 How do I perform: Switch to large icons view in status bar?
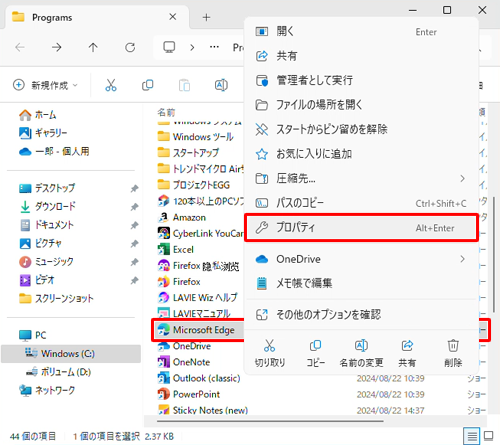click(489, 436)
